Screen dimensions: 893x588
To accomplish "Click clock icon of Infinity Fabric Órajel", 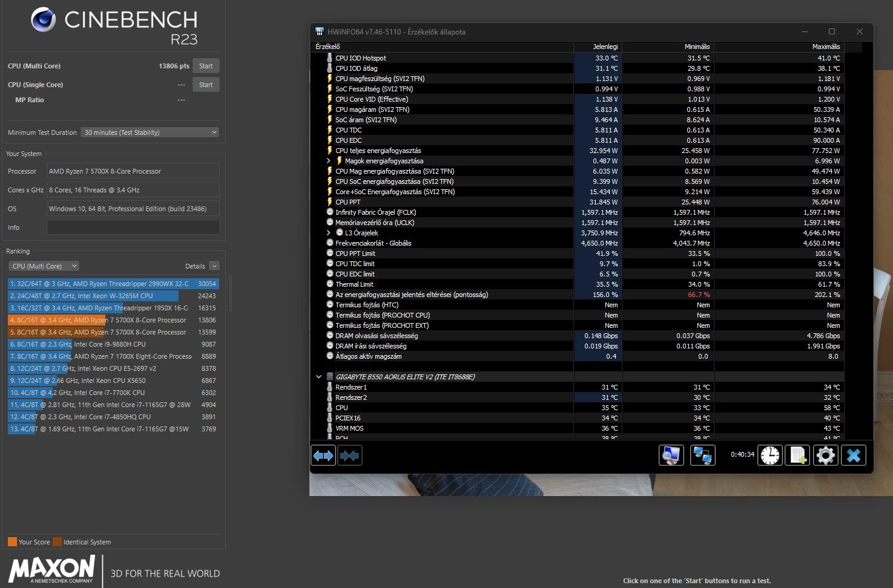I will pos(330,212).
